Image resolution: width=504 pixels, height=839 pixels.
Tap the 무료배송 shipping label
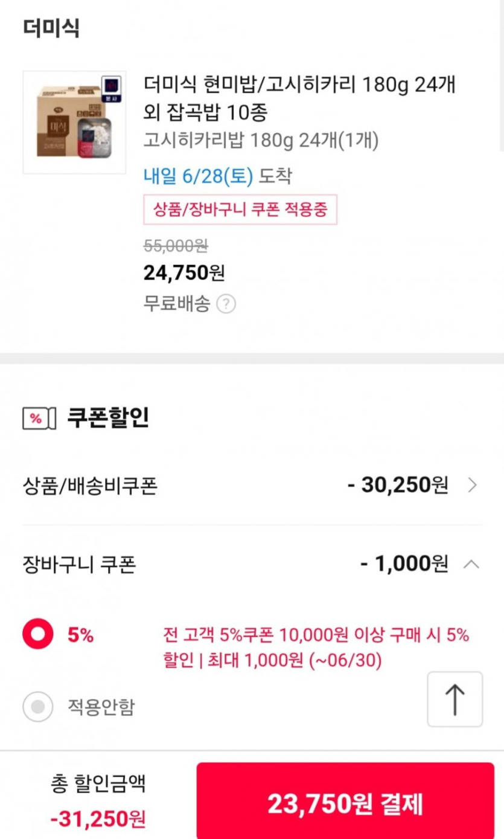(176, 304)
